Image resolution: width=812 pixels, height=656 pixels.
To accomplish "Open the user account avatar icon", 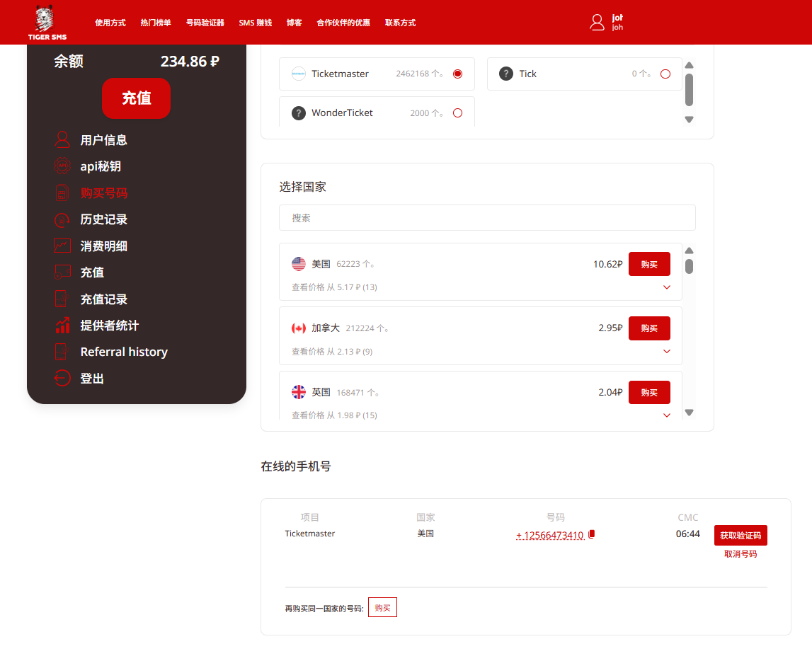I will pos(597,22).
